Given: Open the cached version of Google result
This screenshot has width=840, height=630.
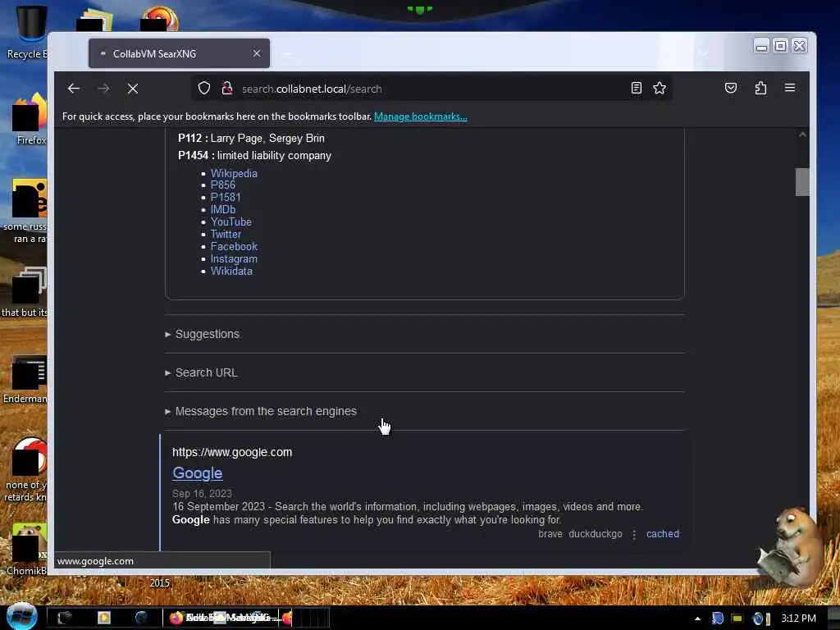Looking at the screenshot, I should 662,533.
